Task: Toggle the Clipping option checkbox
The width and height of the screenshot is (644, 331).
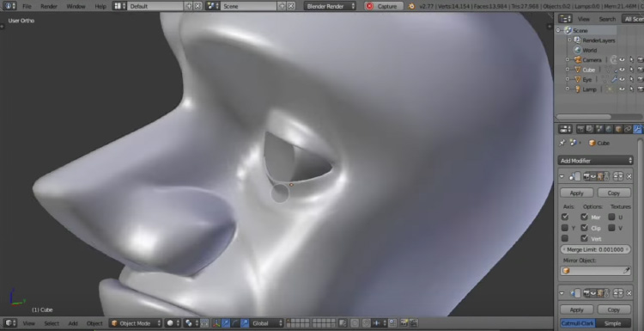Action: point(585,228)
